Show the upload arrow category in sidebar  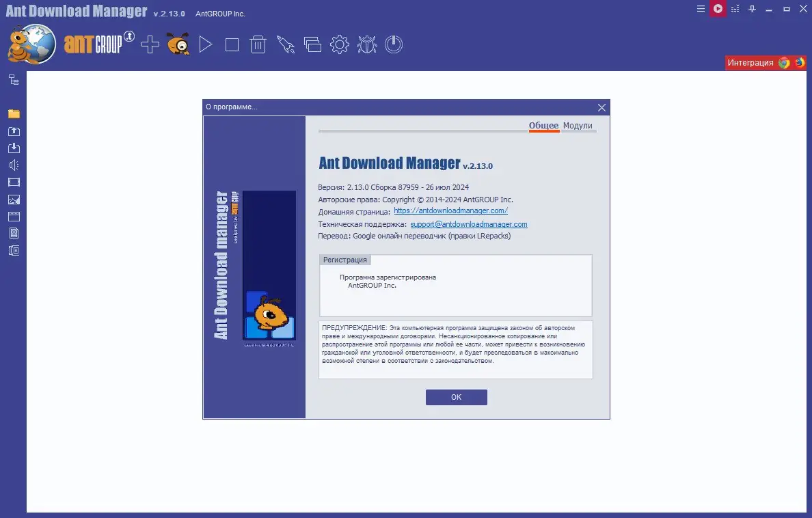14,131
